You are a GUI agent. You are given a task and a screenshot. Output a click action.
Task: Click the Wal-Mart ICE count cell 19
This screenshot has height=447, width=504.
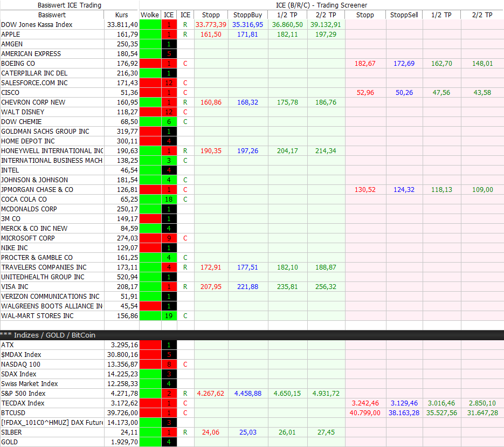[169, 316]
